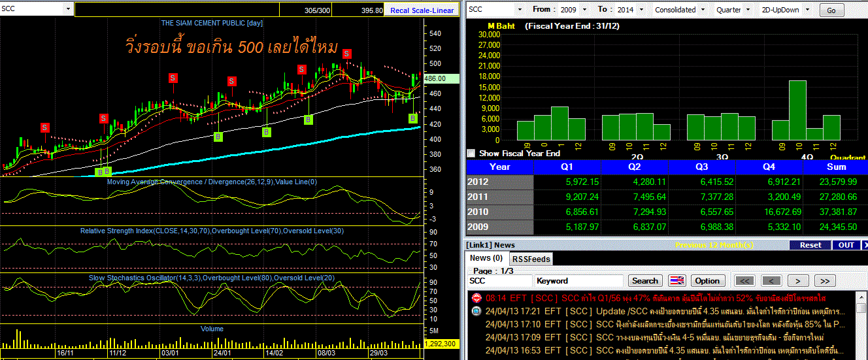Select the 2012 year row label

click(500, 182)
